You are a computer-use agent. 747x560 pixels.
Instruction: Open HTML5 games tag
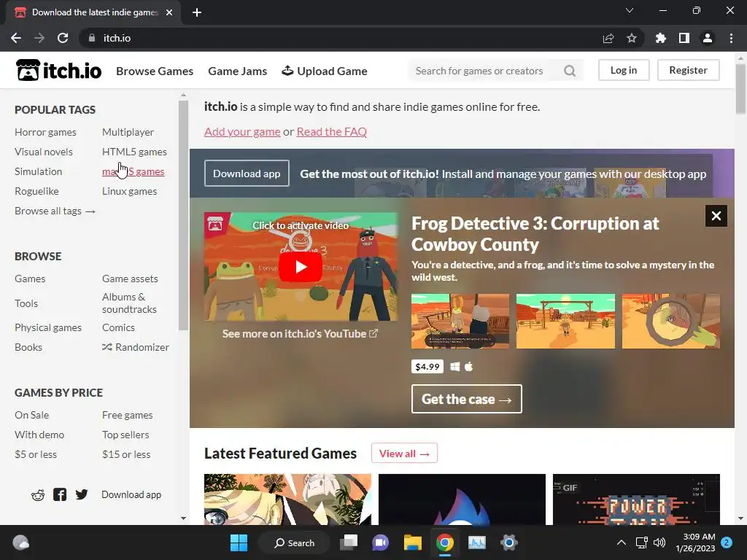click(134, 152)
